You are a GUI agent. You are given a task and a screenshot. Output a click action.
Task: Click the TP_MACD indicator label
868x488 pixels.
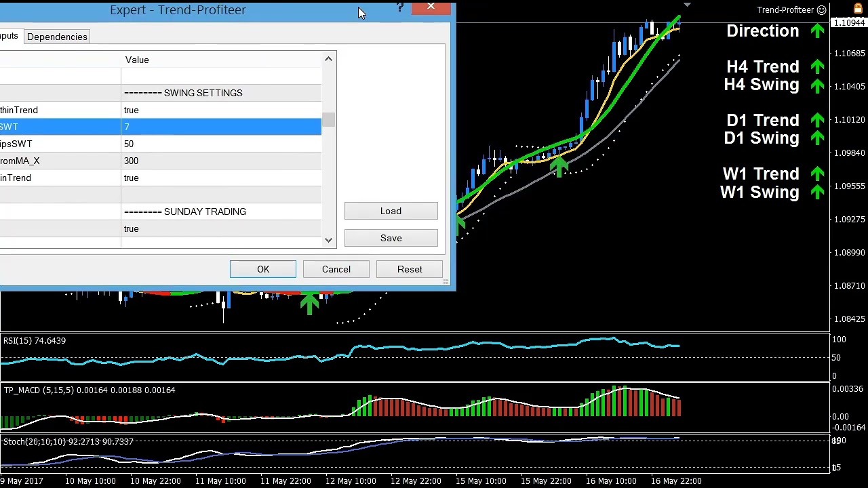click(x=90, y=390)
